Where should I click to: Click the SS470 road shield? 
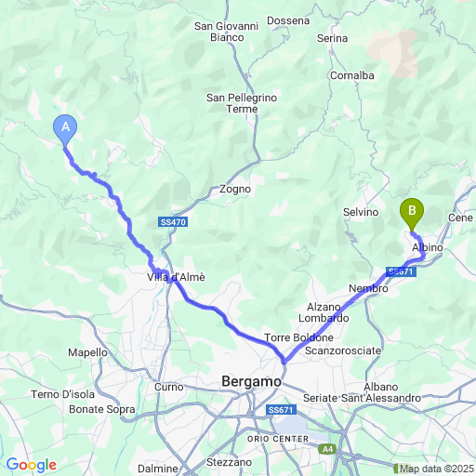173,222
